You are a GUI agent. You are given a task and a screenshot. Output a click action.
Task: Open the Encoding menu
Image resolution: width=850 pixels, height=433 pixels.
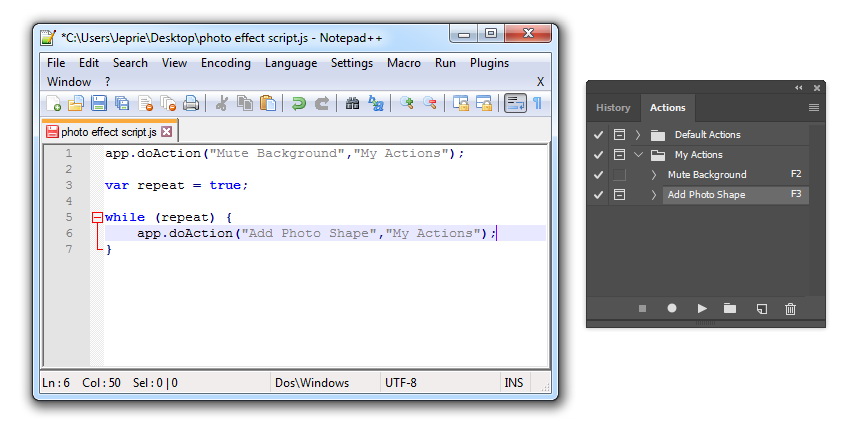226,63
